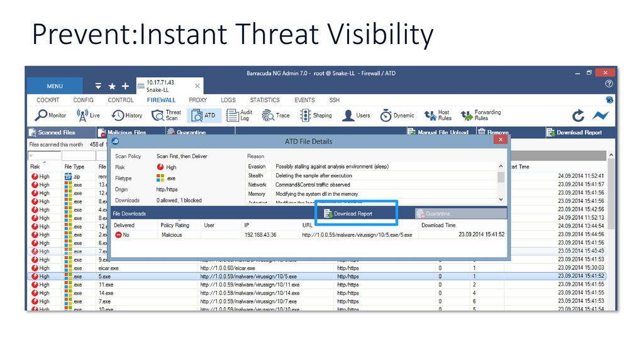Select the eicar.exe row

pos(316,268)
